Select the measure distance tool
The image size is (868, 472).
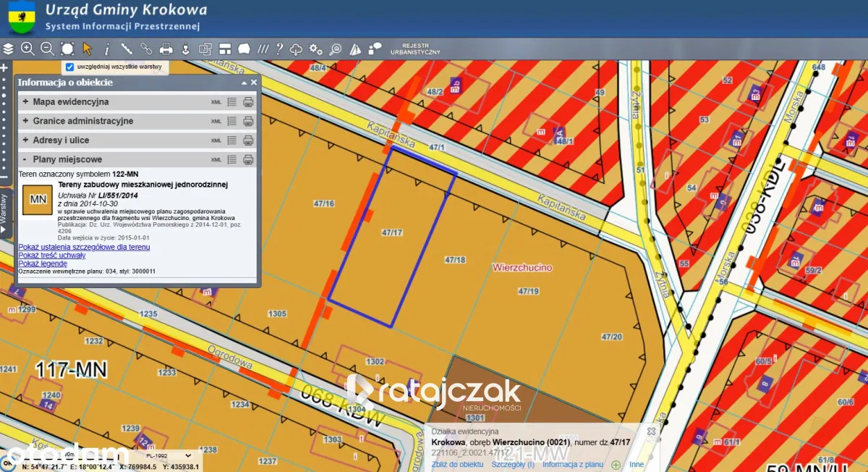(x=127, y=49)
